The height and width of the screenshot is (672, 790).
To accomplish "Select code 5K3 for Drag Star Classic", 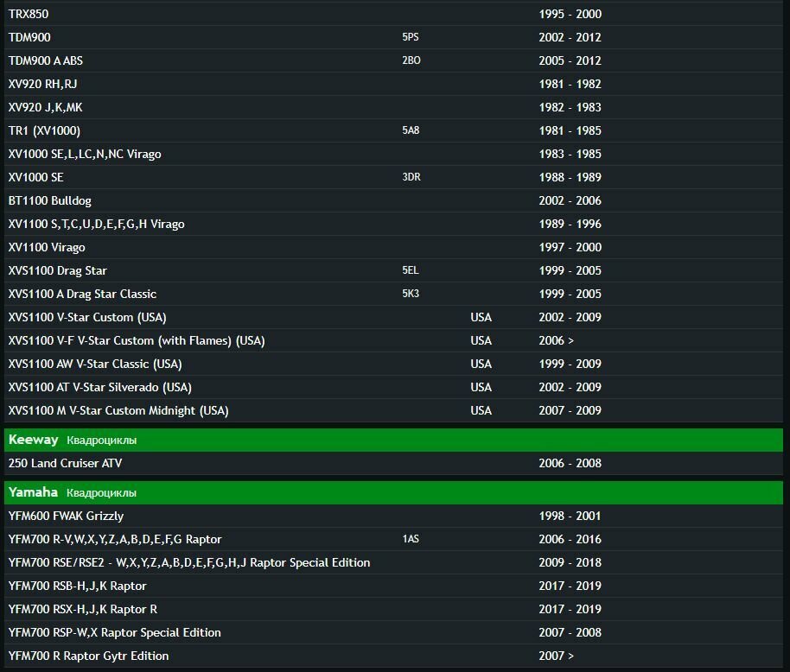I will (x=411, y=294).
